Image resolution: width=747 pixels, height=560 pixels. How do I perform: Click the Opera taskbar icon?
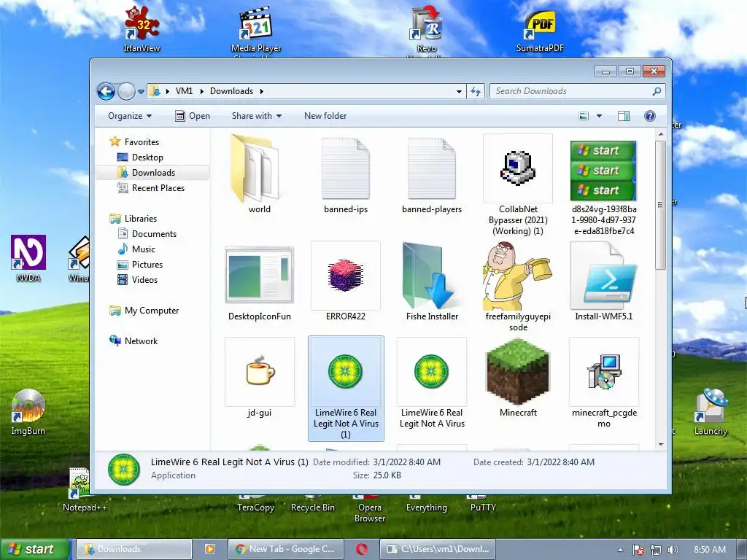point(362,549)
